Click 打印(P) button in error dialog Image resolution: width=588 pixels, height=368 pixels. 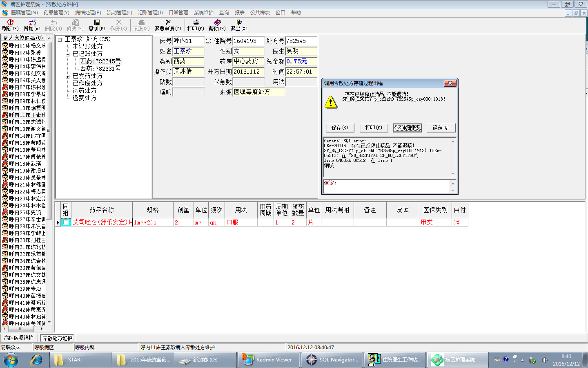pos(374,128)
